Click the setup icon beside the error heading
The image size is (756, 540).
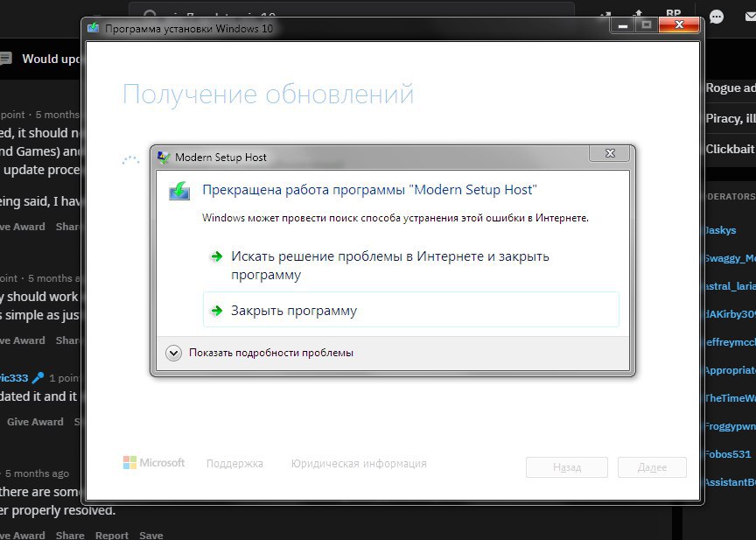(x=179, y=191)
